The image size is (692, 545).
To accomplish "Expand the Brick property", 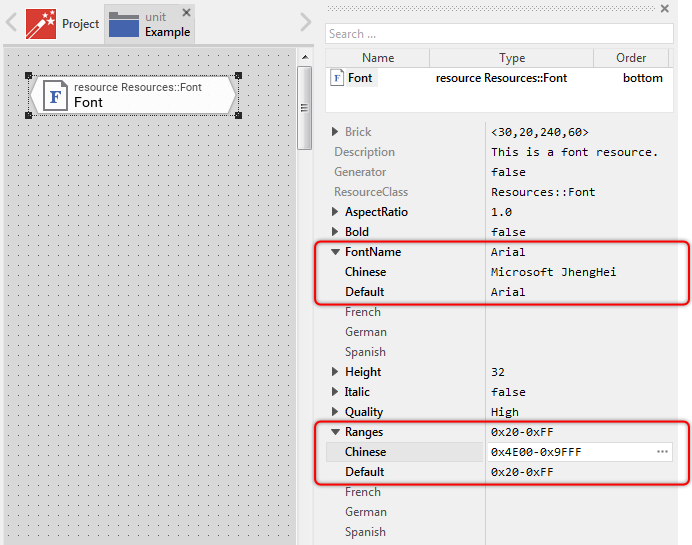I will (x=335, y=132).
